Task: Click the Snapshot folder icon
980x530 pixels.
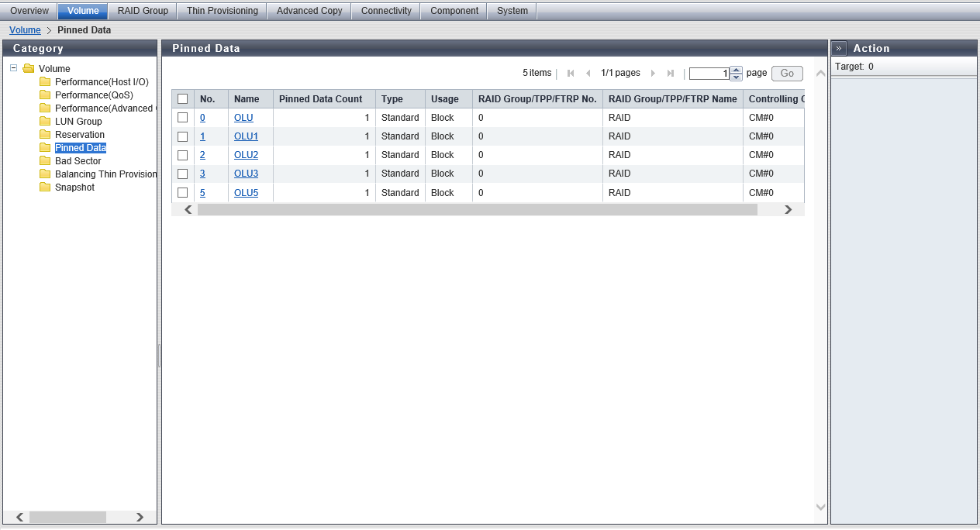Action: tap(45, 188)
